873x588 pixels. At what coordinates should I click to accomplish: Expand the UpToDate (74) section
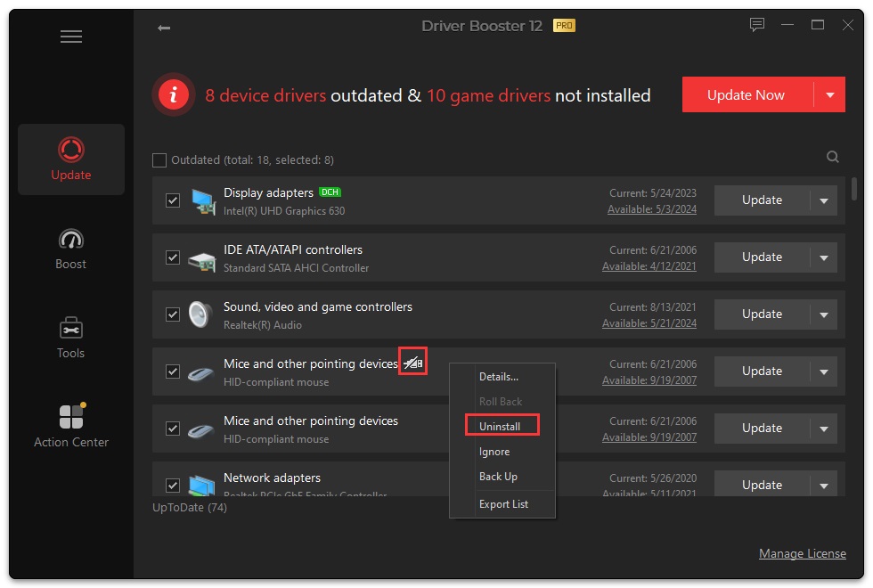tap(190, 507)
